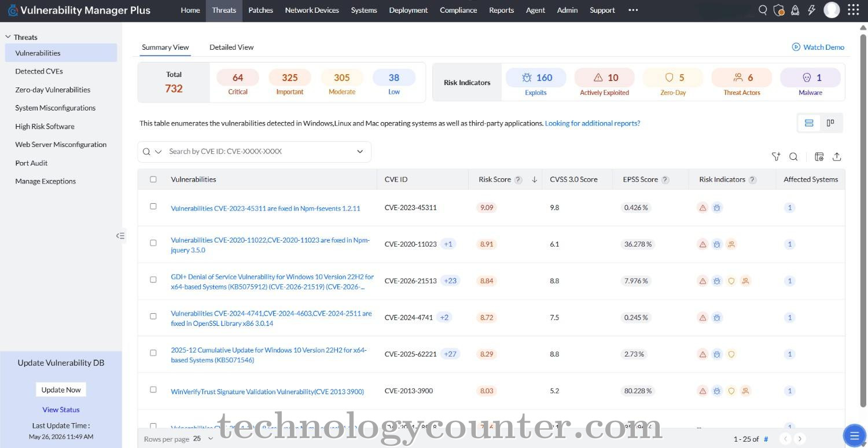Check the row for Npm-jquery 3.5.0 vulnerability
Viewport: 868px width, 448px height.
click(x=153, y=243)
